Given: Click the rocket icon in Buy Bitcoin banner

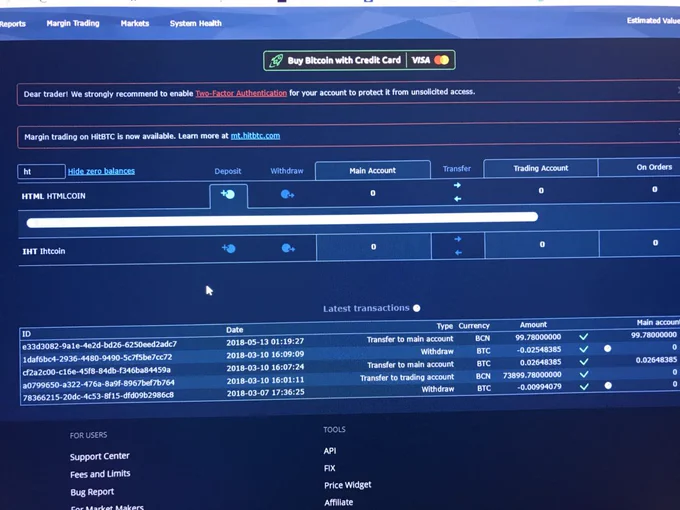Looking at the screenshot, I should [276, 61].
